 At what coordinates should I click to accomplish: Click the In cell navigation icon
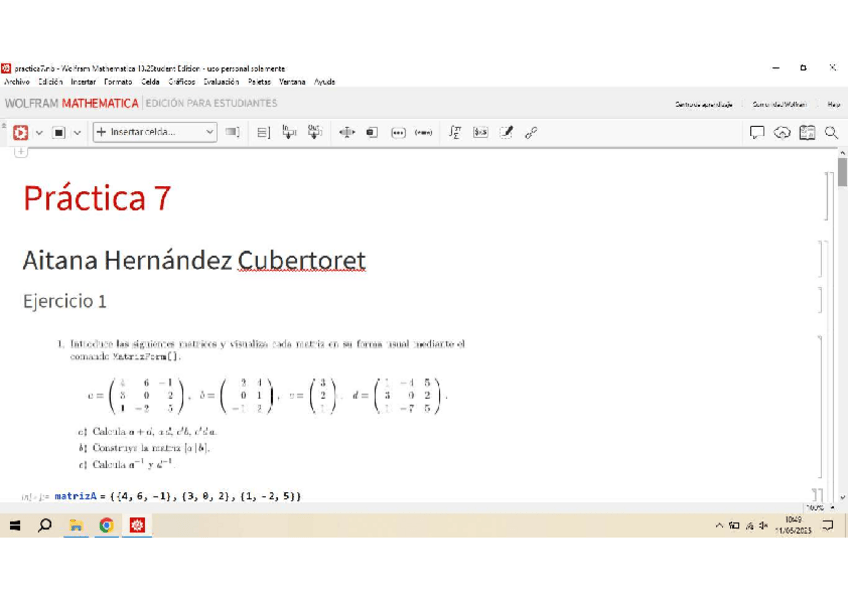pyautogui.click(x=289, y=132)
